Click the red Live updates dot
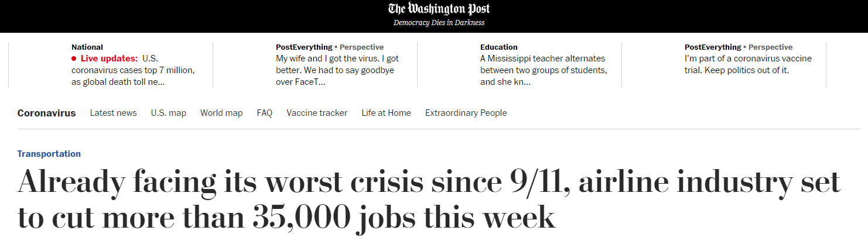 [x=74, y=59]
